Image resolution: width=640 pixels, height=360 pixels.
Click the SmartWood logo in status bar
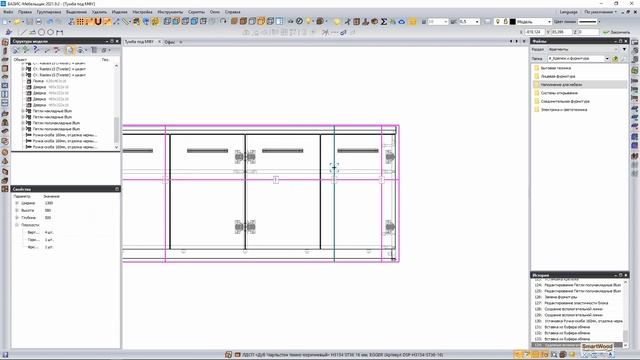597,346
